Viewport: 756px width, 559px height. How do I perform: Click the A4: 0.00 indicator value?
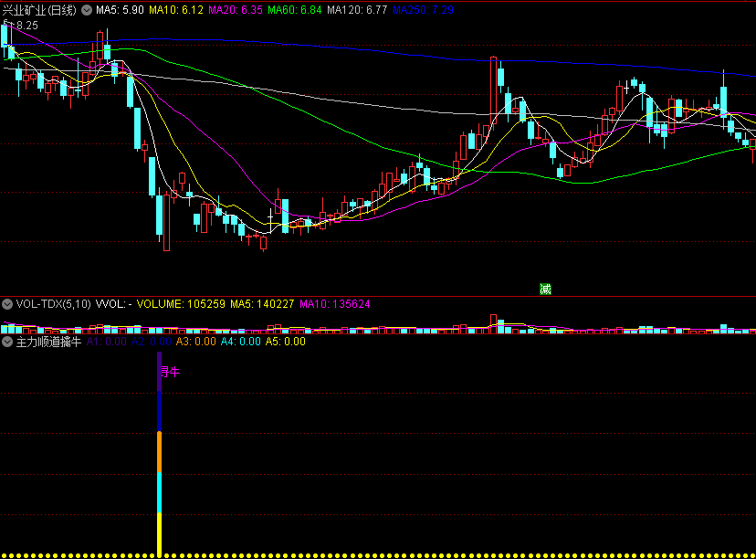(x=241, y=342)
